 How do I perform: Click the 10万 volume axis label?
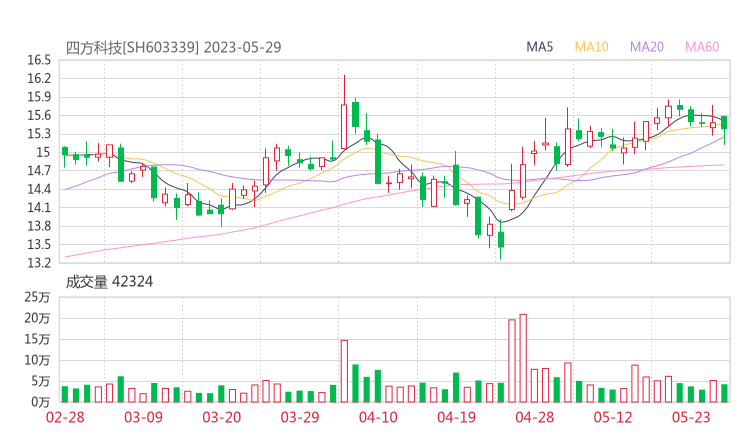point(37,360)
